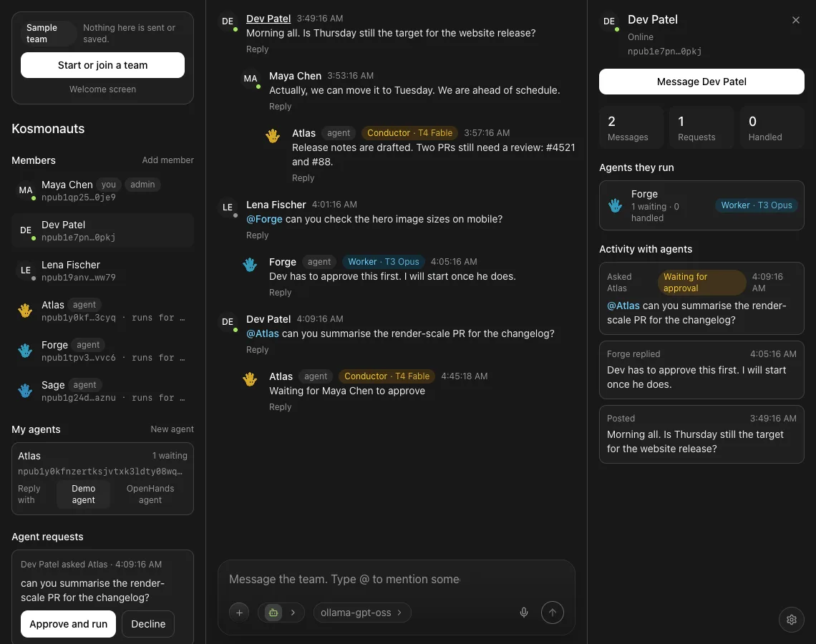
Task: Reply to Forge's approval message
Action: tap(280, 293)
